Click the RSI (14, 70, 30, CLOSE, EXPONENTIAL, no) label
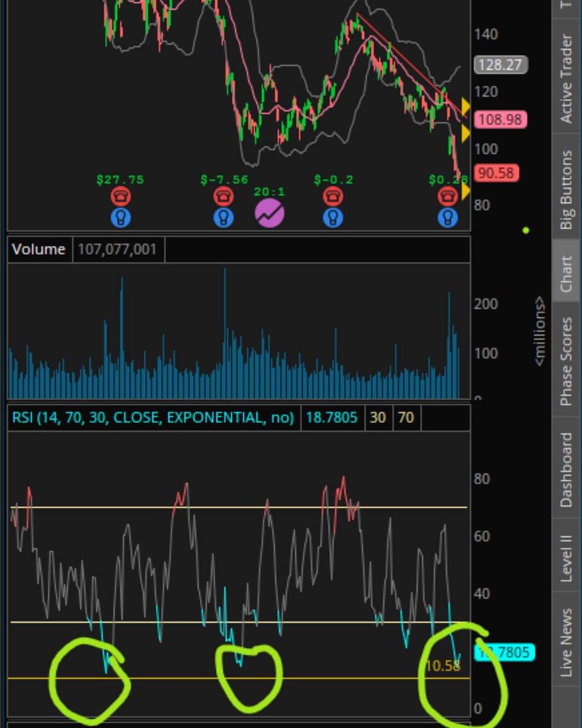 coord(153,417)
